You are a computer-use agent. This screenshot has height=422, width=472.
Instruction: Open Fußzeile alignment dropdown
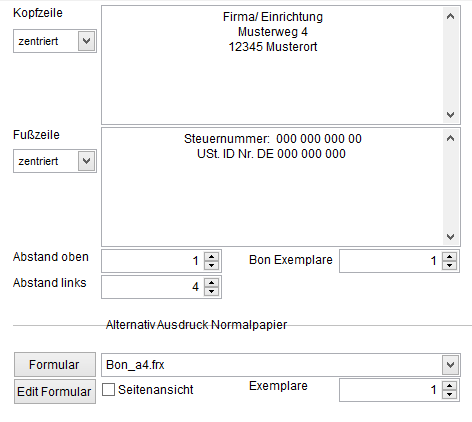tap(86, 161)
